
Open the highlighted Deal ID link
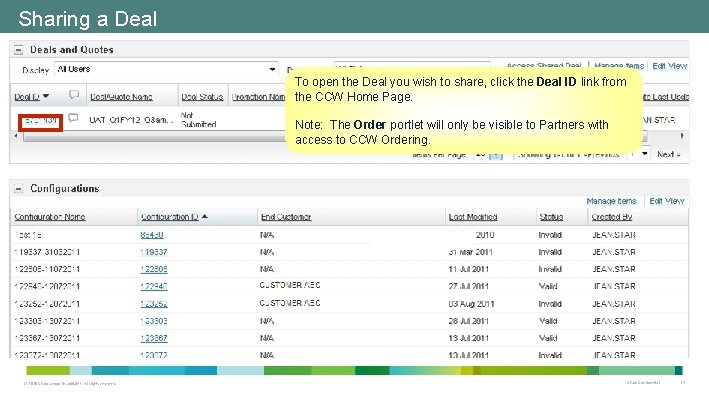coord(40,121)
